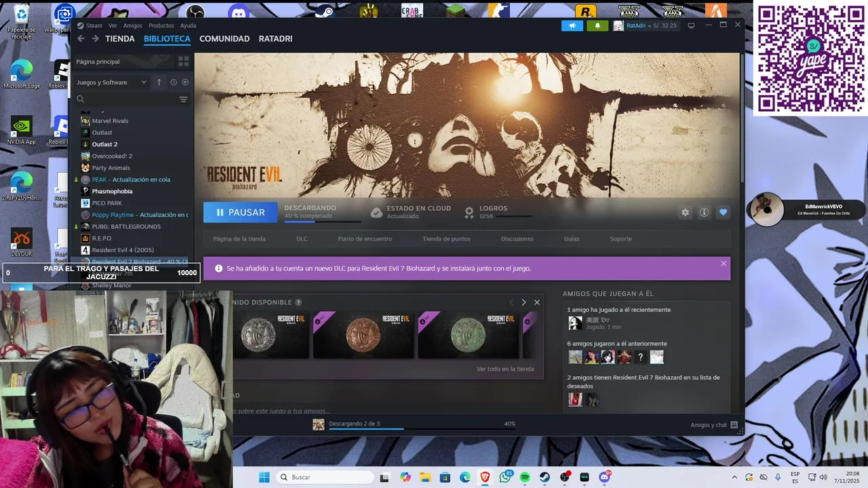Open the Steam announcements megaphone icon
This screenshot has width=868, height=488.
click(572, 26)
